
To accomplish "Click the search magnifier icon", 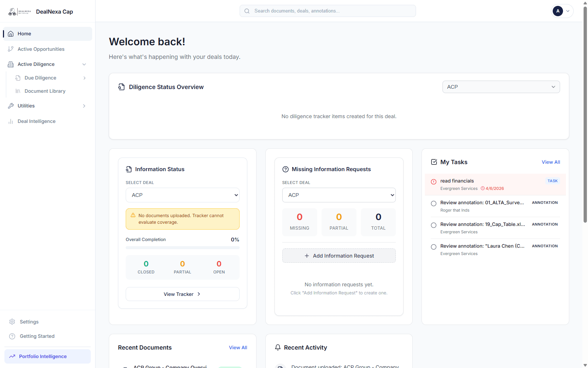I will pos(247,11).
